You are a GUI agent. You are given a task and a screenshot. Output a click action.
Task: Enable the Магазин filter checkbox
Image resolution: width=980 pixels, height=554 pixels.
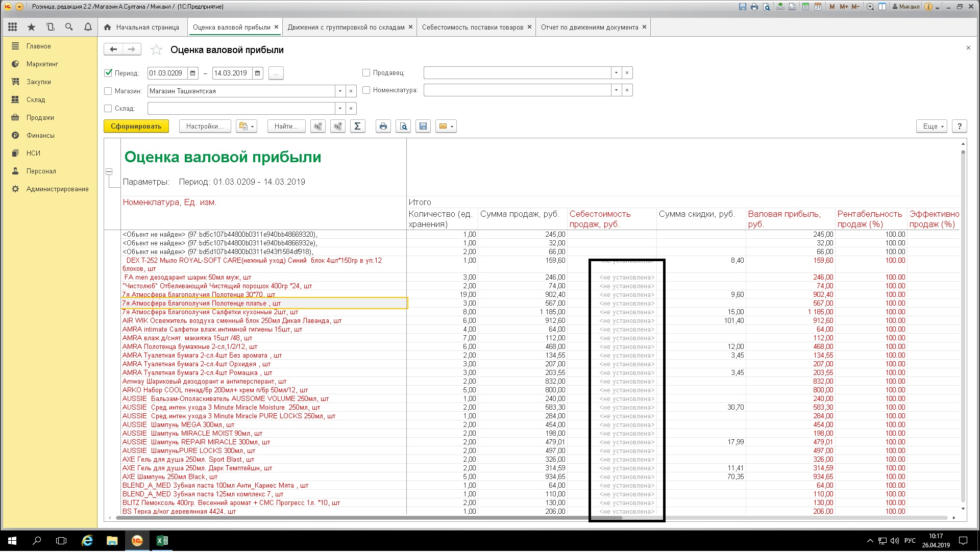tap(108, 91)
